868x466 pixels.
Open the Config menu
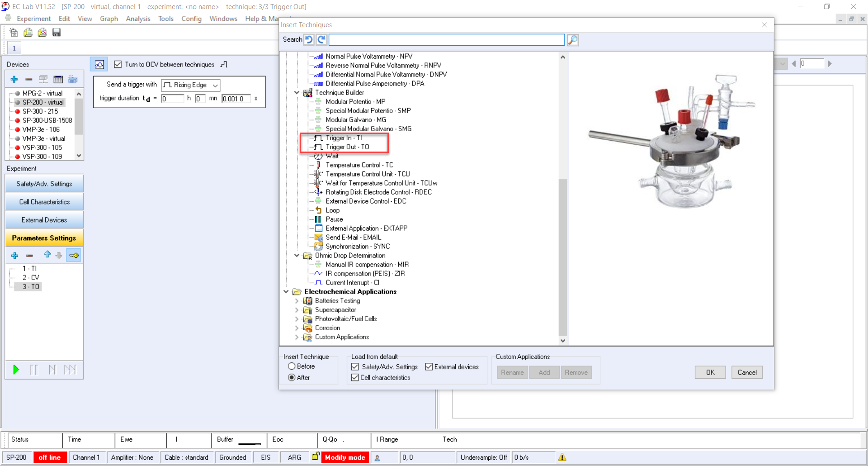191,19
